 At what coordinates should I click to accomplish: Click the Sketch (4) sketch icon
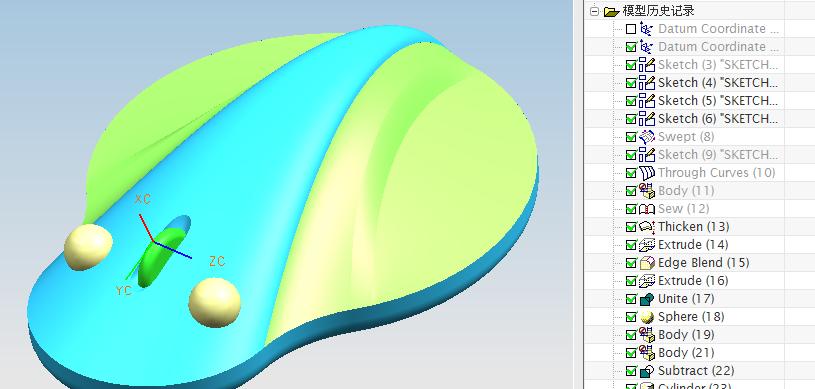pos(647,83)
